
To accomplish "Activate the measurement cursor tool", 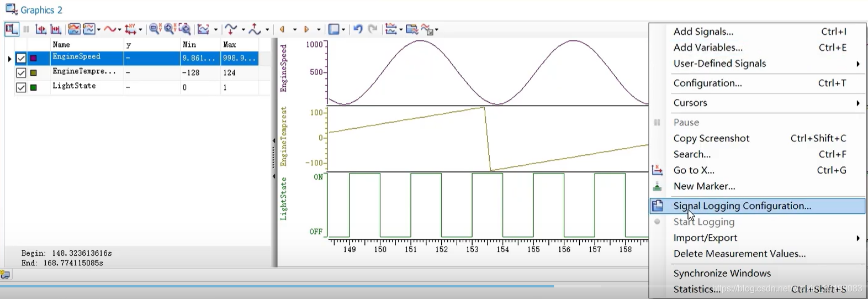I will click(41, 29).
